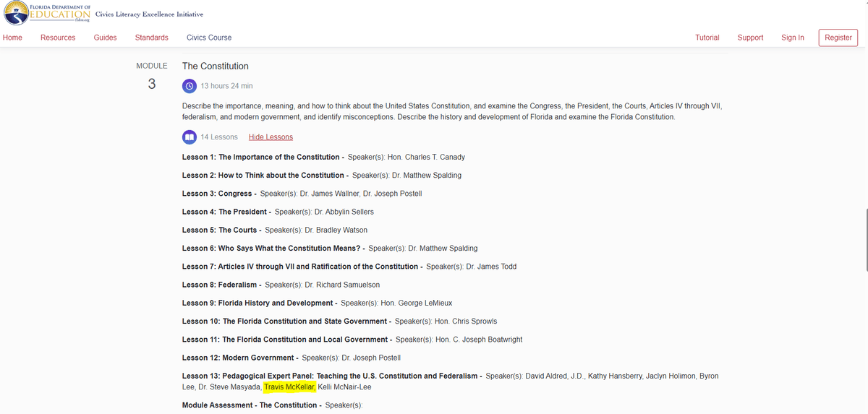Select Lesson 2: How to Think about the Constitution

click(x=263, y=175)
